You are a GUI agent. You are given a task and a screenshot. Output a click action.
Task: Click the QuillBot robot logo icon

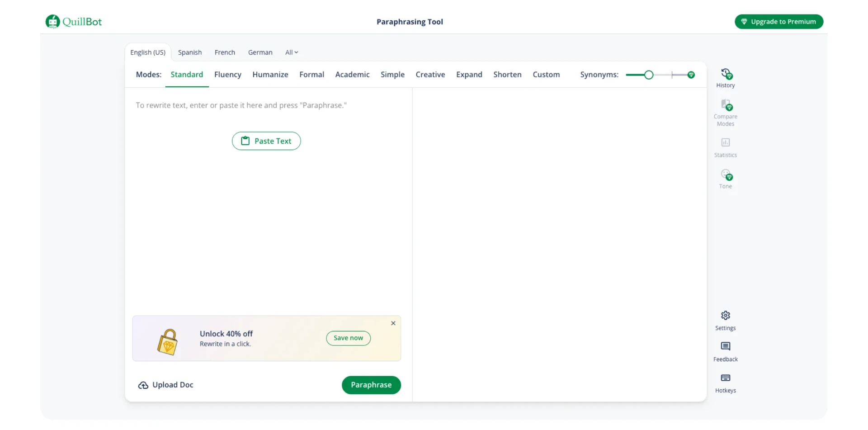click(x=53, y=21)
